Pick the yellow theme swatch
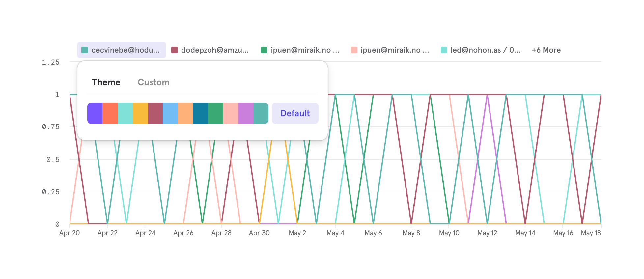The height and width of the screenshot is (279, 644). tap(140, 113)
